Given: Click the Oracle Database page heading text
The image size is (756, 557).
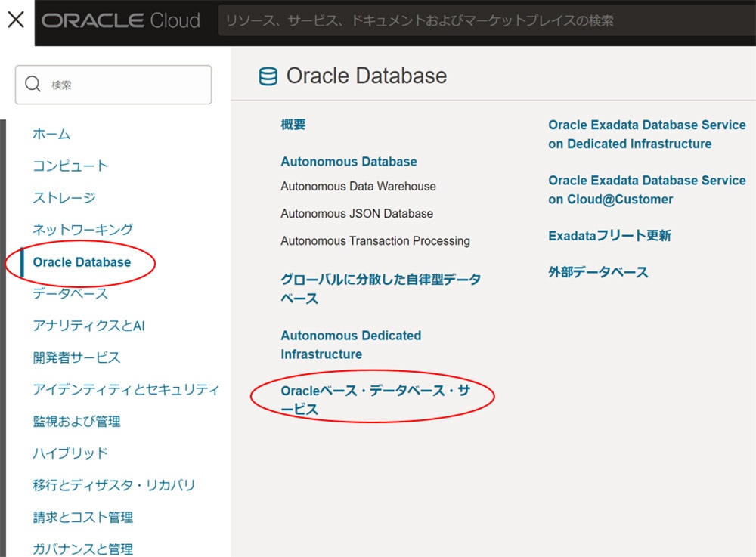Looking at the screenshot, I should coord(367,76).
